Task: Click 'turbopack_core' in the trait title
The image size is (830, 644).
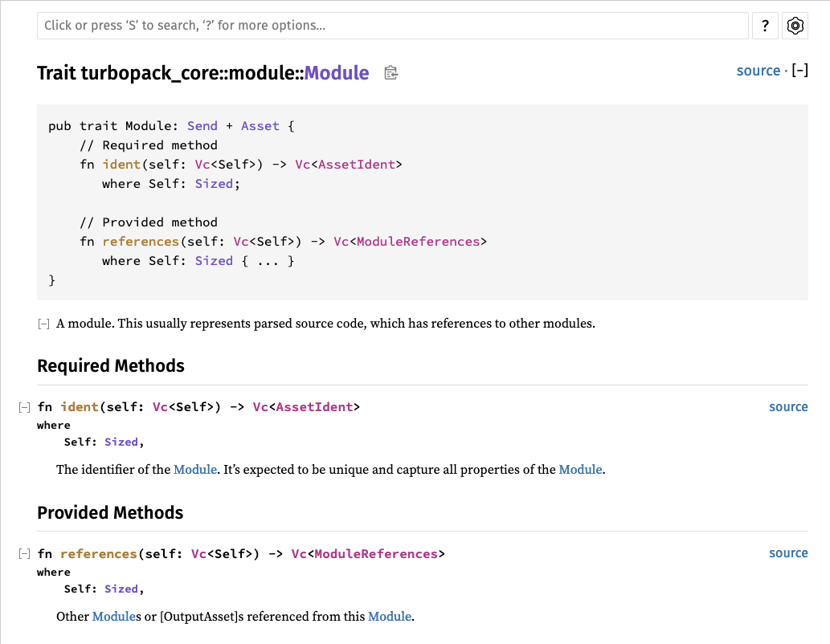Action: (x=150, y=72)
